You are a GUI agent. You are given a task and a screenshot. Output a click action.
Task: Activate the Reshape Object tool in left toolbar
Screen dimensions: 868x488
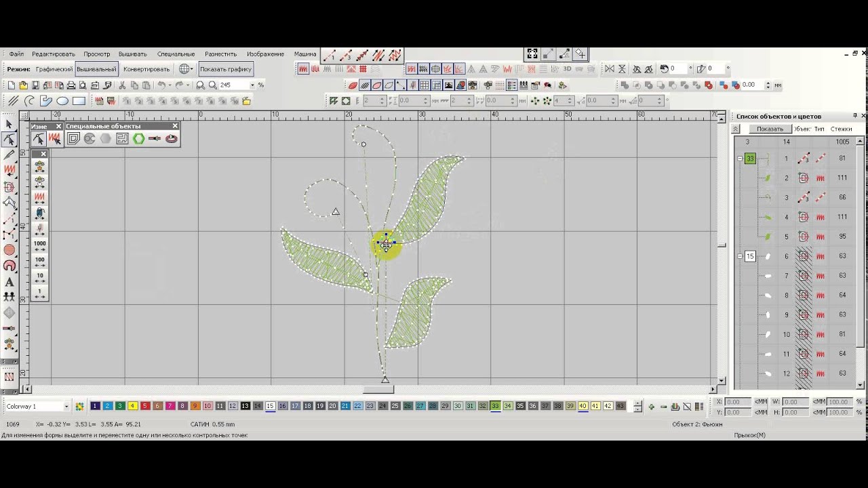(9, 140)
